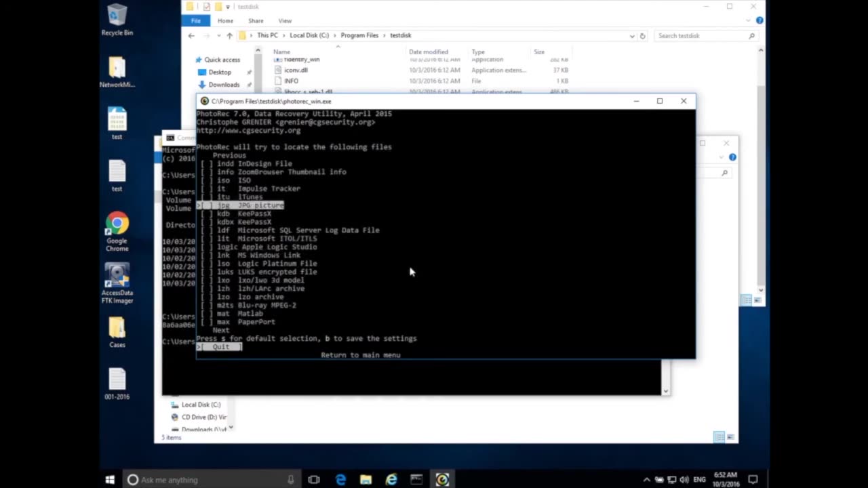This screenshot has height=488, width=868.
Task: Toggle the luks LUKS encrypted file checkbox
Action: click(x=206, y=272)
